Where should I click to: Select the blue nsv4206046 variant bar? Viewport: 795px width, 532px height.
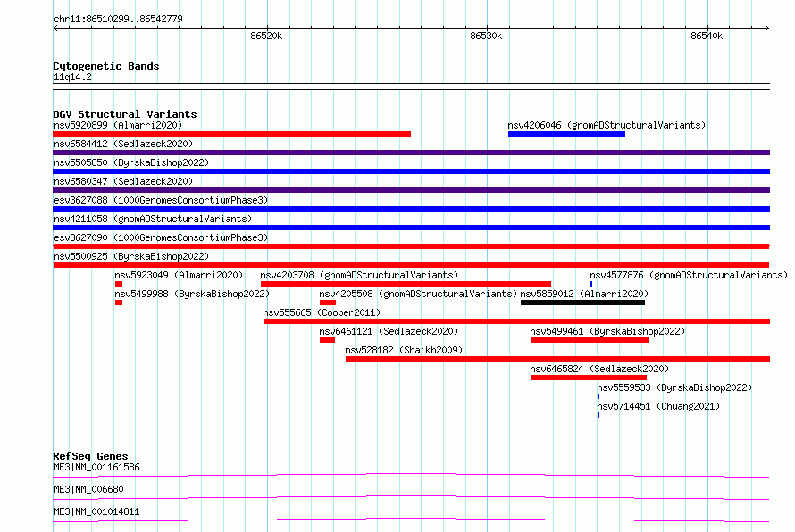566,134
